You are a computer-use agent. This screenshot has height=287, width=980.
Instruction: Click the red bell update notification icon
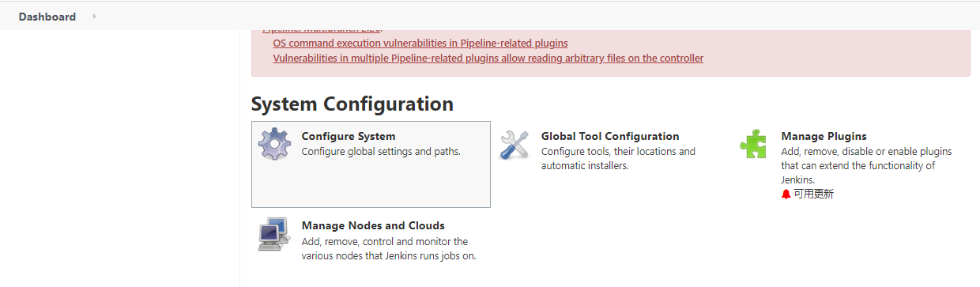pos(786,194)
